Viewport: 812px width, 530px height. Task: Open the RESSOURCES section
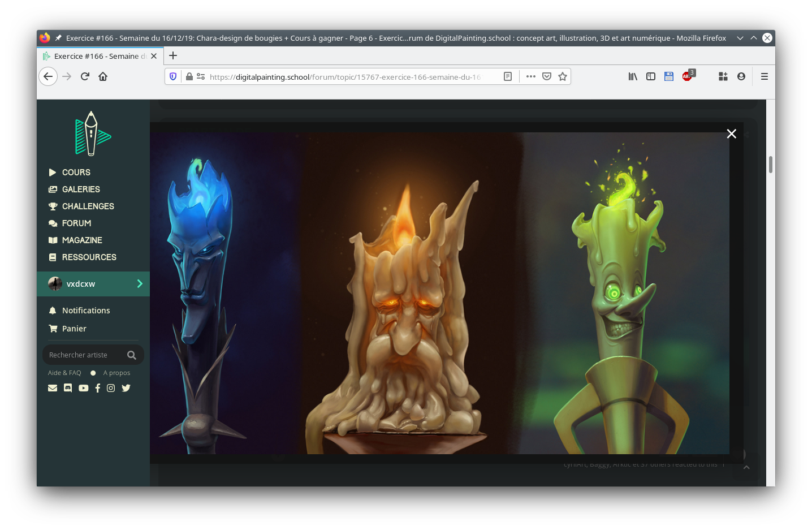88,257
